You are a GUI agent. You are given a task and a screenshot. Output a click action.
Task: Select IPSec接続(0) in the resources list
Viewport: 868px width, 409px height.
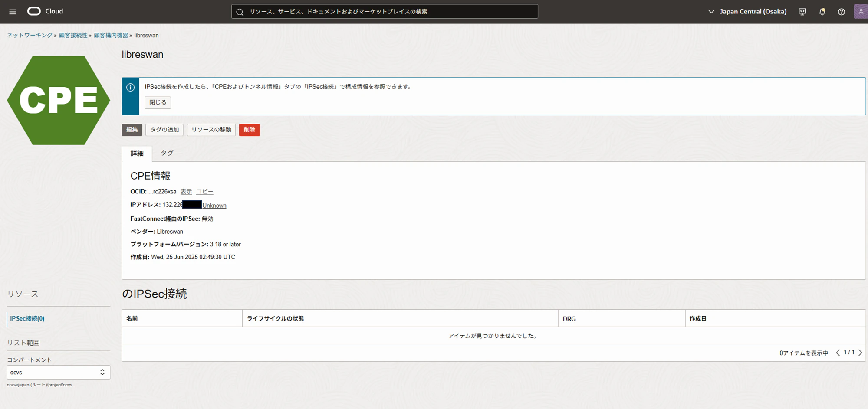[x=27, y=318]
